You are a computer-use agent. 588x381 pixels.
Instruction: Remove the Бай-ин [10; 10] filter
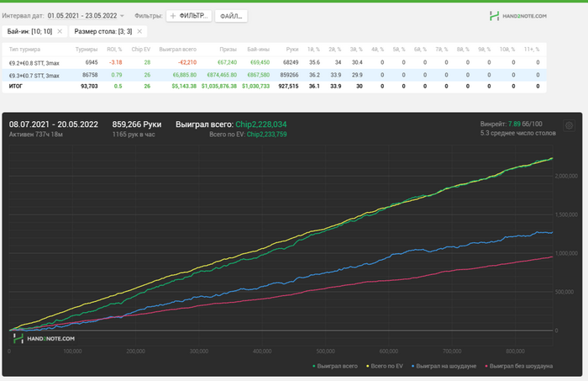pyautogui.click(x=60, y=31)
